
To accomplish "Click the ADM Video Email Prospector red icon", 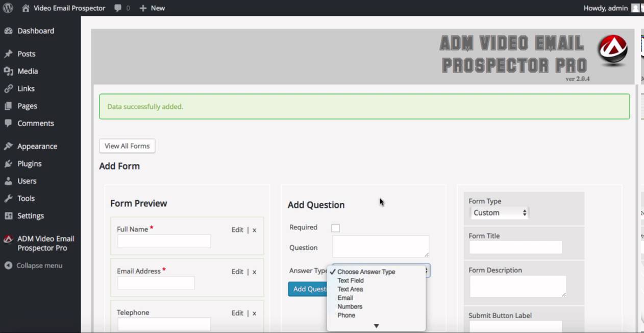I will tap(8, 239).
